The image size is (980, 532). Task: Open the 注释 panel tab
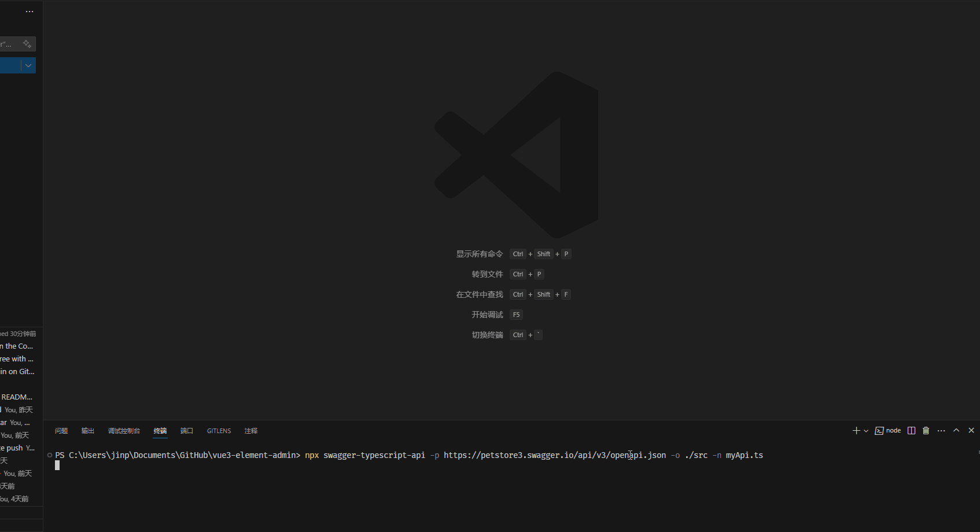pyautogui.click(x=251, y=431)
